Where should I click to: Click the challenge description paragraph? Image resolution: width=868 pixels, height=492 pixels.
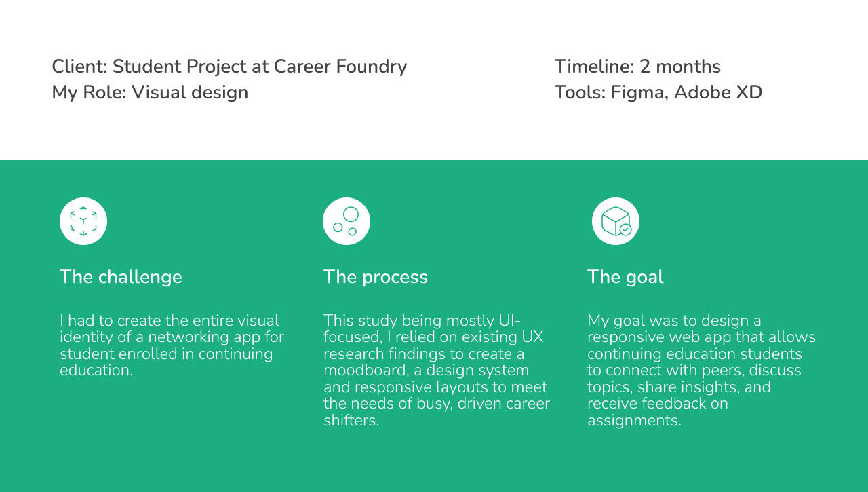[172, 345]
